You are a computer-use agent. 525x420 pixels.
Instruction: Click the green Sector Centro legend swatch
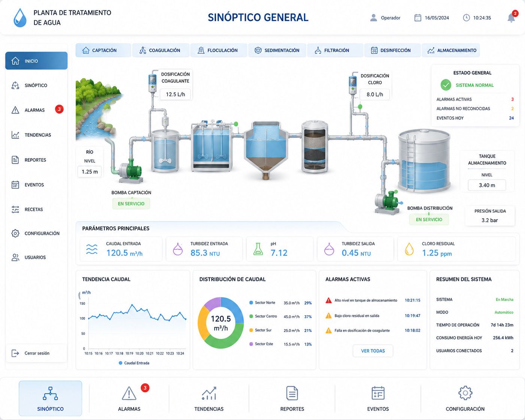[x=251, y=316]
